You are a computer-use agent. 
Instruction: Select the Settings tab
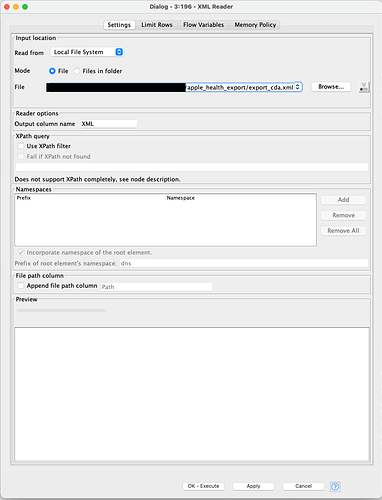pyautogui.click(x=119, y=25)
